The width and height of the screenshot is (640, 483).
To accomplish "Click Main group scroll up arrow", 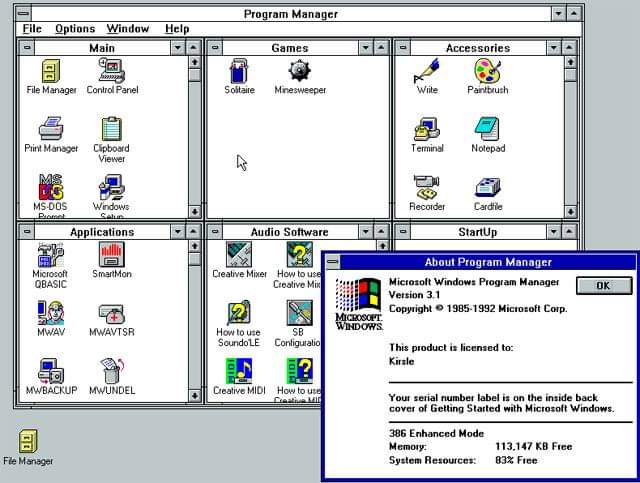I will [x=195, y=62].
